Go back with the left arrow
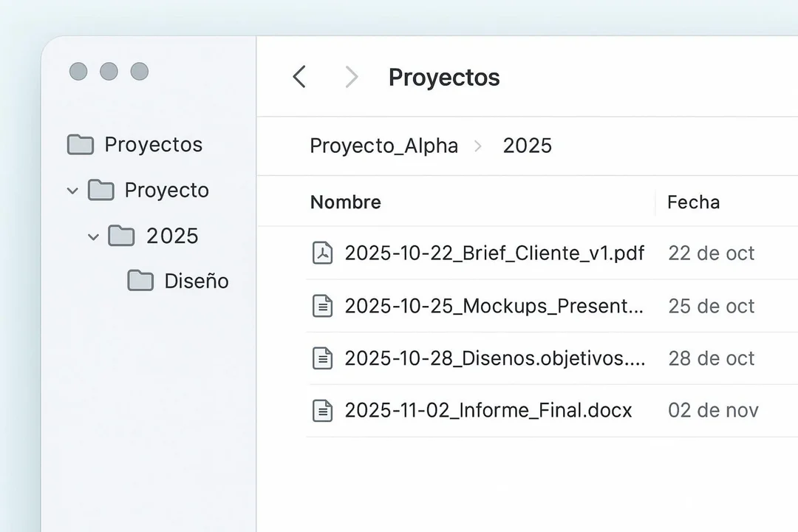 pos(299,77)
